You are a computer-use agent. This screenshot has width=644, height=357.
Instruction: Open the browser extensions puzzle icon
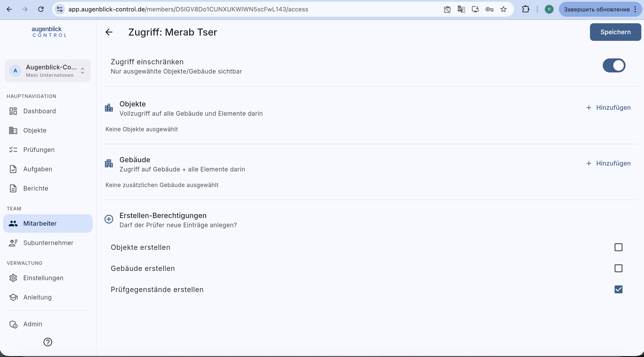point(526,9)
